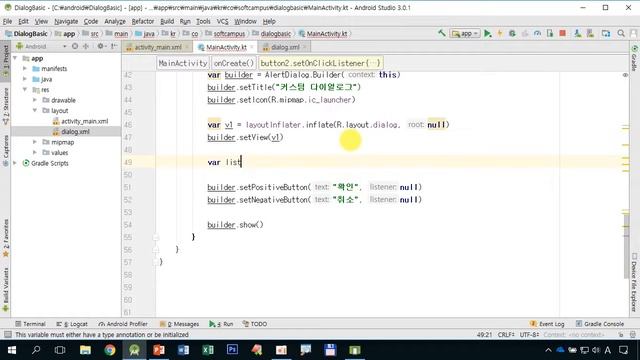Click Attach debugger to Android process icon
This screenshot has height=360, width=640.
tap(550, 33)
